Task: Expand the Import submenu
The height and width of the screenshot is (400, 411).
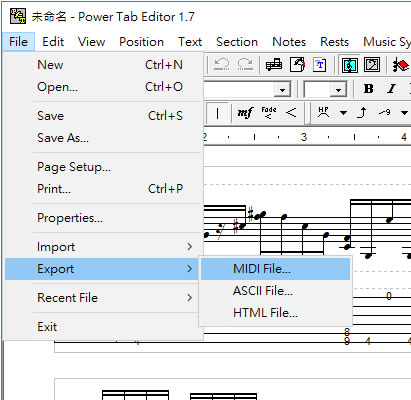Action: (103, 247)
